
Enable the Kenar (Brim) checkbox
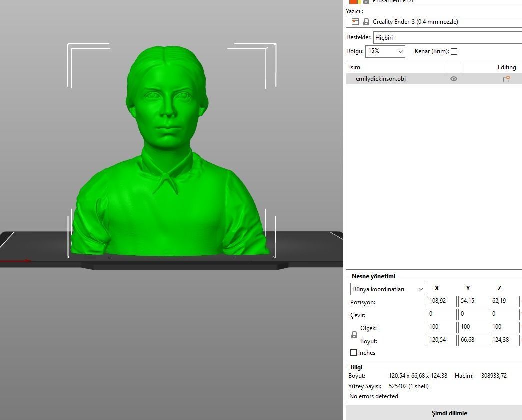pyautogui.click(x=454, y=51)
